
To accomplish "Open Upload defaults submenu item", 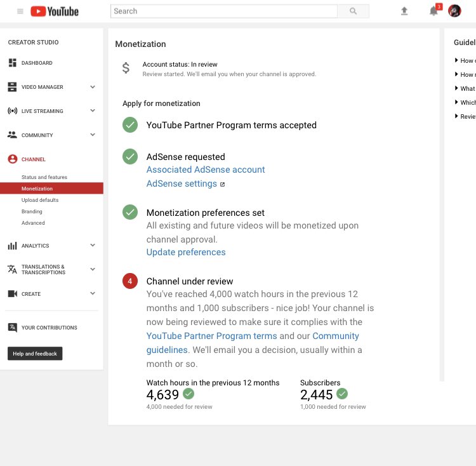I will (x=40, y=200).
